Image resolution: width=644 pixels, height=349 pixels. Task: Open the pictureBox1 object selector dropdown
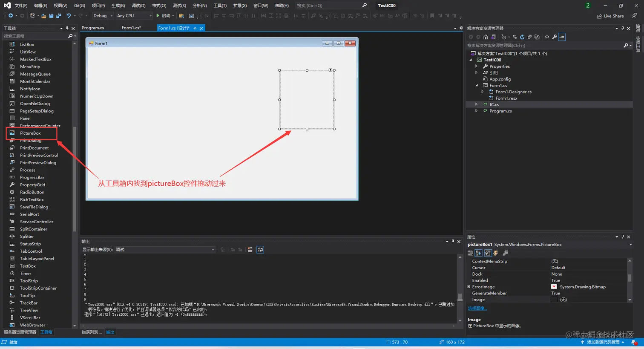tap(630, 245)
